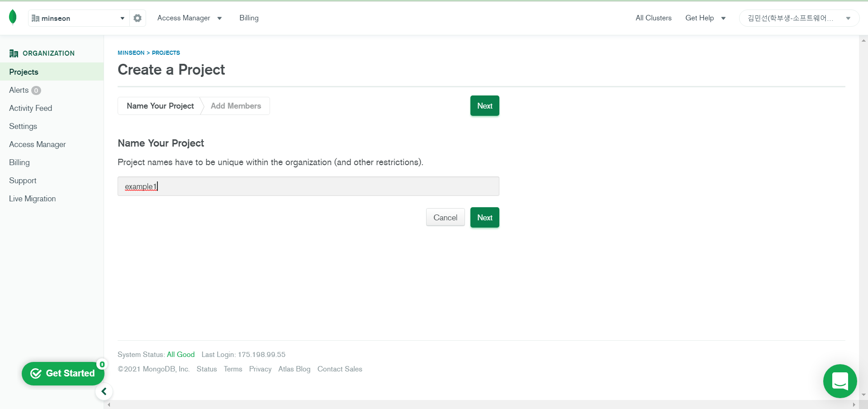Click the PROJECTS breadcrumb link
Image resolution: width=868 pixels, height=409 pixels.
tap(166, 53)
